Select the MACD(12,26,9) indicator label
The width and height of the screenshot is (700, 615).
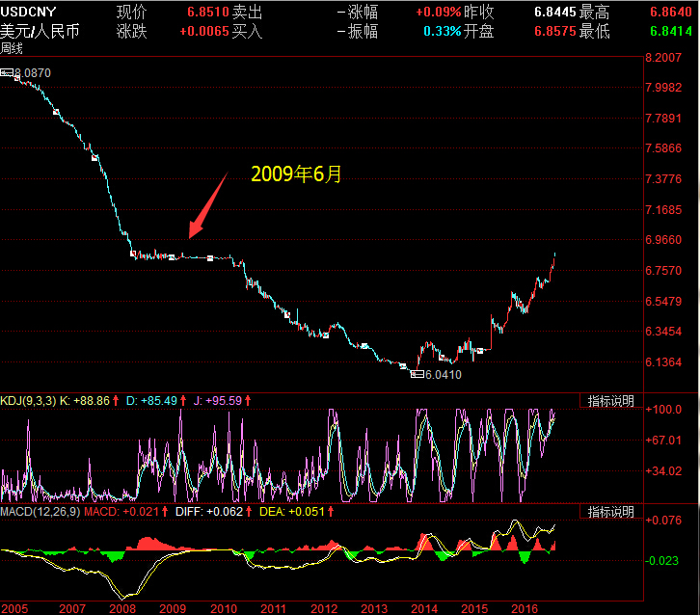click(x=39, y=511)
